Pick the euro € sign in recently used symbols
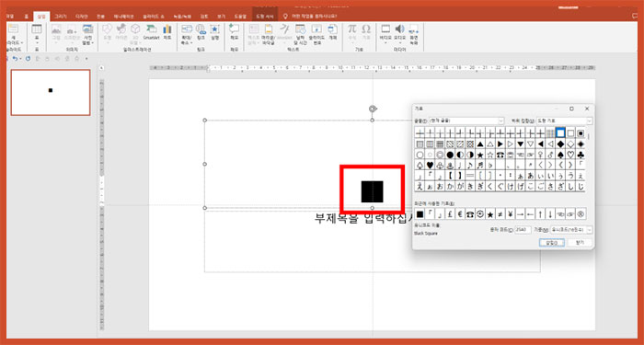The width and height of the screenshot is (644, 345). [x=460, y=214]
